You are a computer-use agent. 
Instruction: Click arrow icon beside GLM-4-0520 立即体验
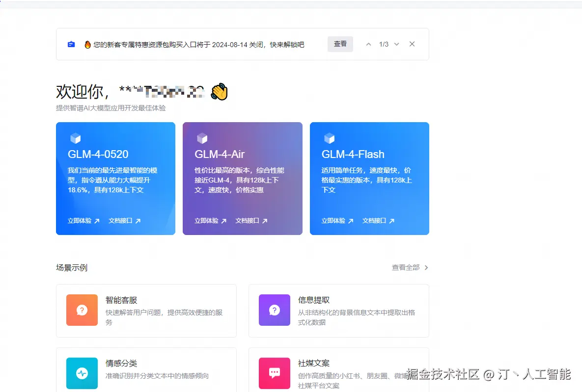(x=97, y=221)
